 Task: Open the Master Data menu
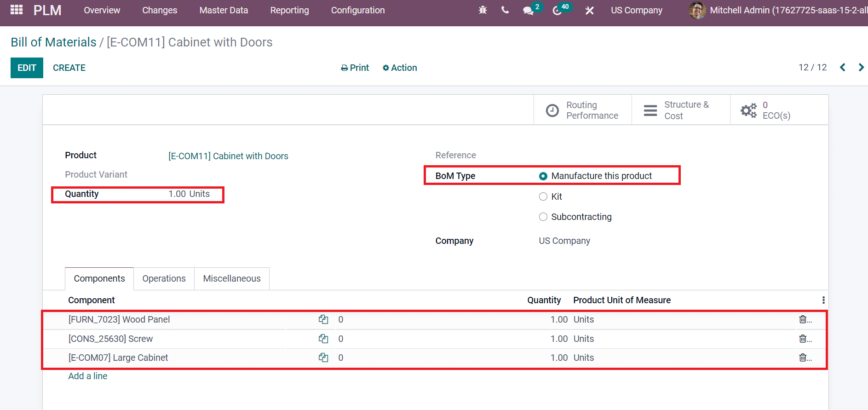[224, 10]
